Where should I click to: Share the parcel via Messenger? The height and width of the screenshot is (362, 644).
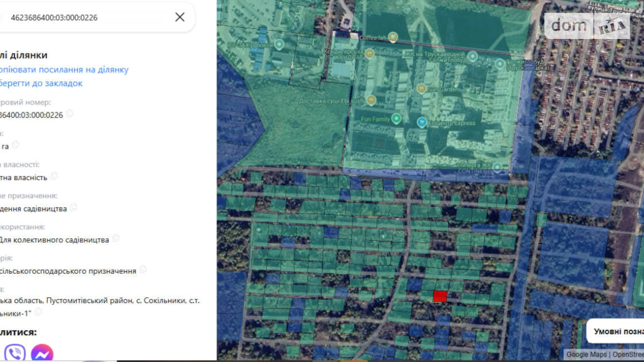click(x=42, y=353)
